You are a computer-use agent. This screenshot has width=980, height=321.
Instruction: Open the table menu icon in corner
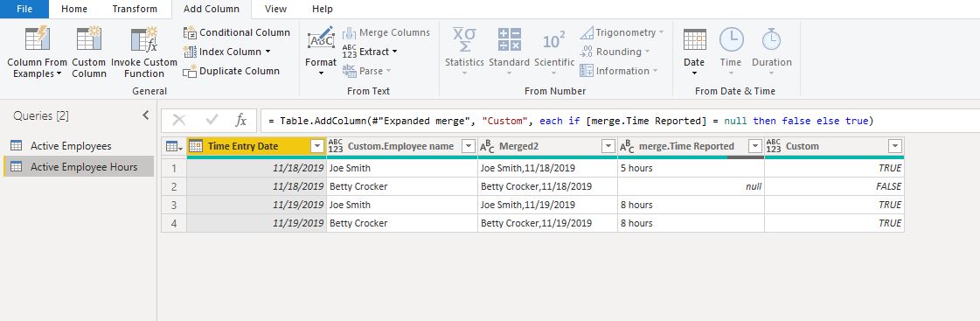pyautogui.click(x=174, y=146)
